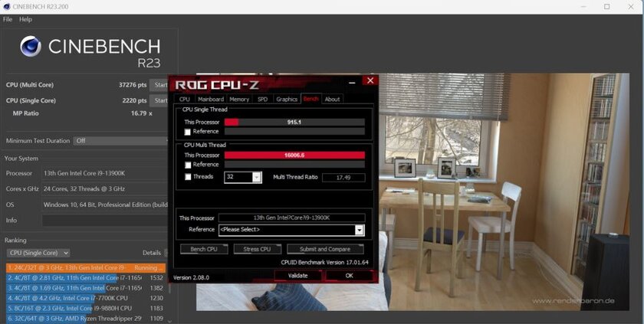Click the Processor value 13th Gen Intel Core i9-13900K
This screenshot has width=644, height=324.
(84, 173)
